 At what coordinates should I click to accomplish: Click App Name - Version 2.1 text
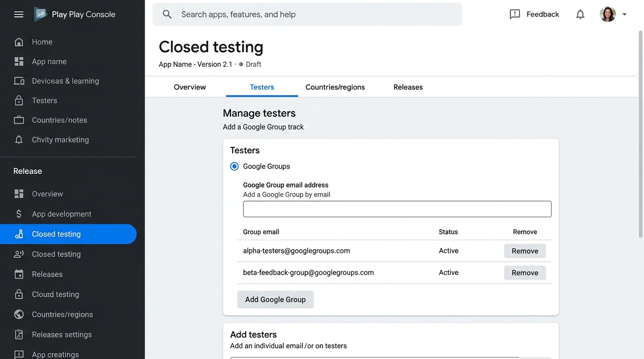click(196, 65)
